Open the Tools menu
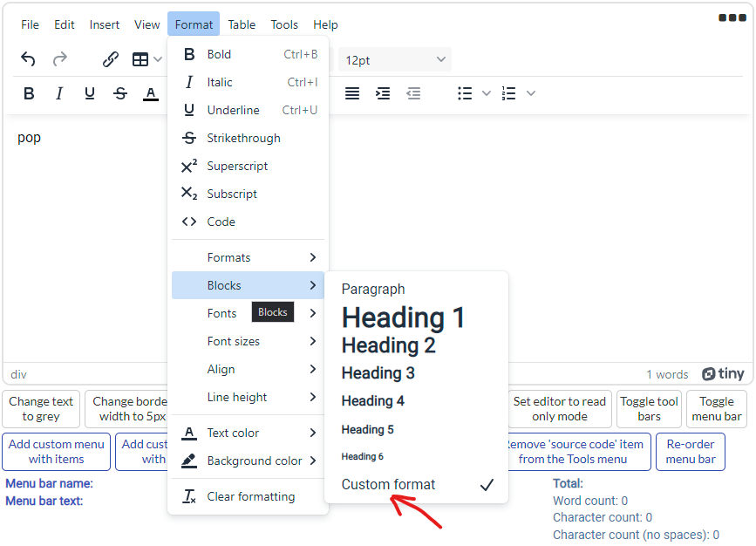 pos(284,24)
